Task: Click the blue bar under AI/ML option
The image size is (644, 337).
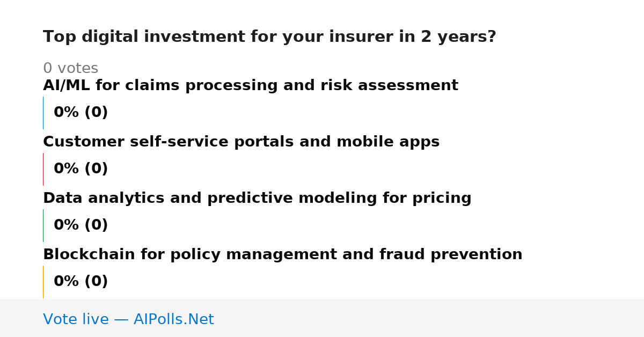Action: pos(43,113)
